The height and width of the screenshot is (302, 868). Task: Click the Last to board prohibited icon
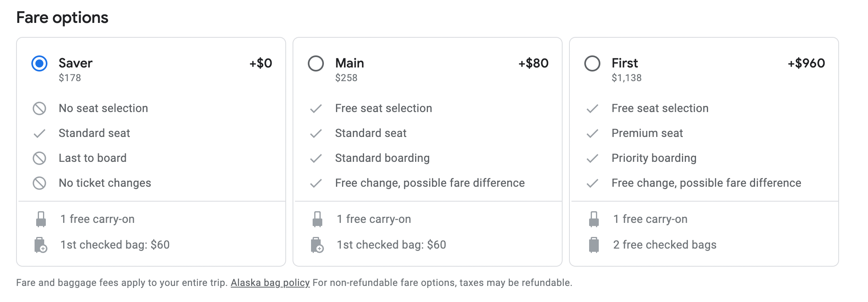pyautogui.click(x=39, y=158)
